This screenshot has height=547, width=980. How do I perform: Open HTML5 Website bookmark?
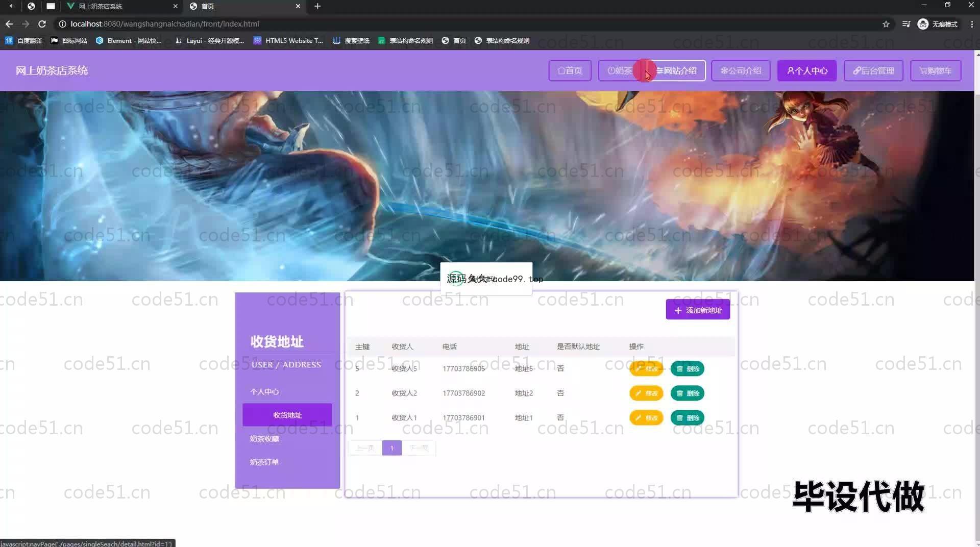pyautogui.click(x=288, y=40)
